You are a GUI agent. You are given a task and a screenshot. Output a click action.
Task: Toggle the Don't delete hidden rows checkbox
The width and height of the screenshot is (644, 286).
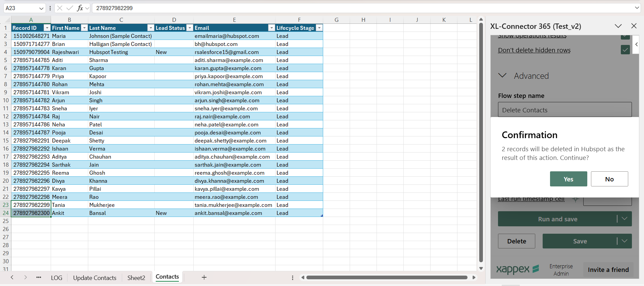tap(625, 50)
